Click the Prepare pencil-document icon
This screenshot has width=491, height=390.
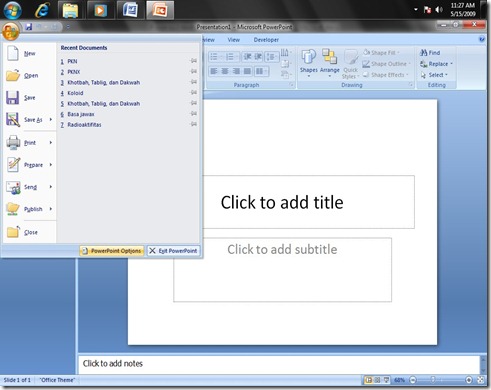tap(13, 164)
